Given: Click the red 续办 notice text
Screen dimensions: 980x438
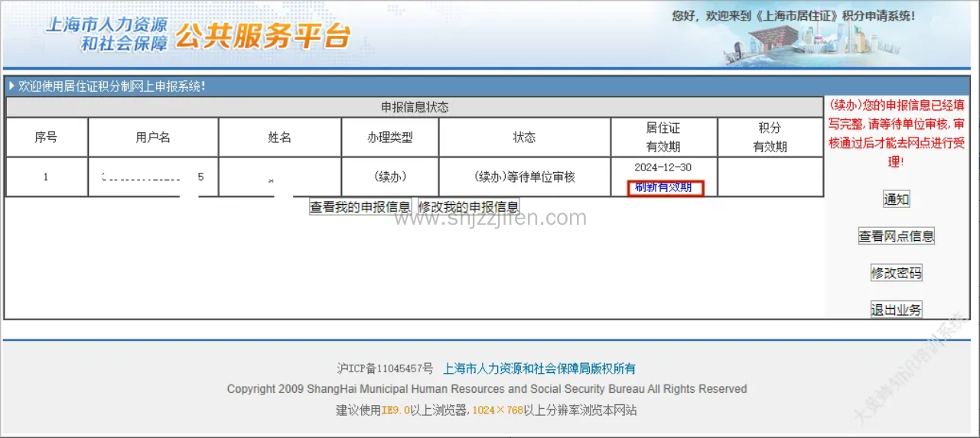Looking at the screenshot, I should (896, 133).
